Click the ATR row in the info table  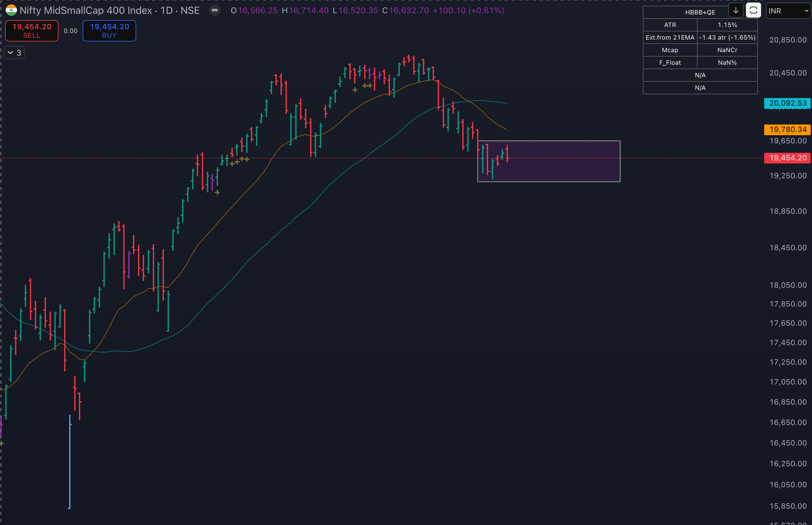click(x=670, y=25)
